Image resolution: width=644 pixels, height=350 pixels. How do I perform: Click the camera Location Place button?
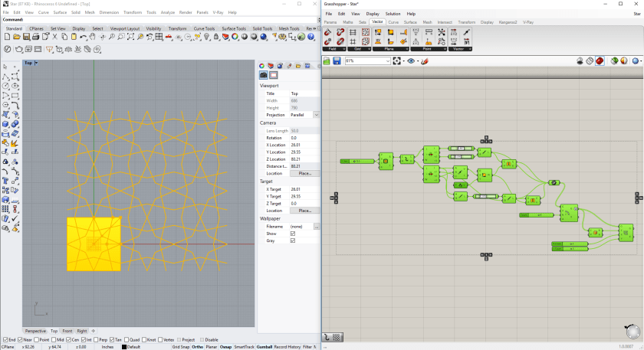(304, 173)
